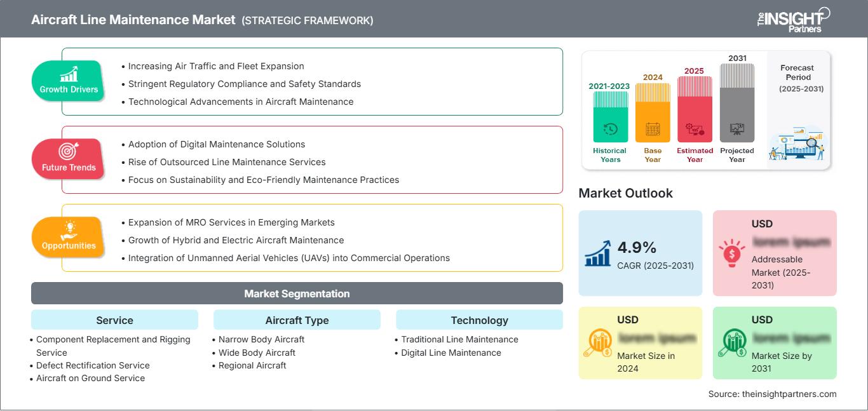Click the Market Segmentation header bar

point(296,293)
